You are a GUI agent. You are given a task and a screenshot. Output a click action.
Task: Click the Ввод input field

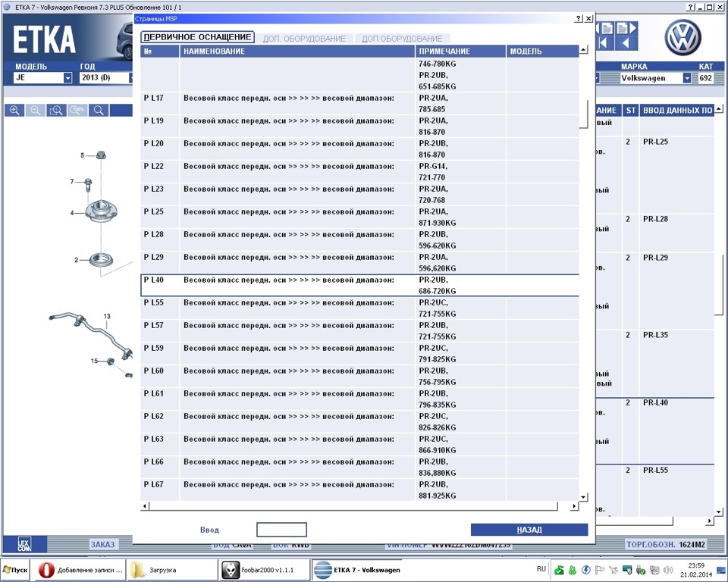pyautogui.click(x=281, y=530)
